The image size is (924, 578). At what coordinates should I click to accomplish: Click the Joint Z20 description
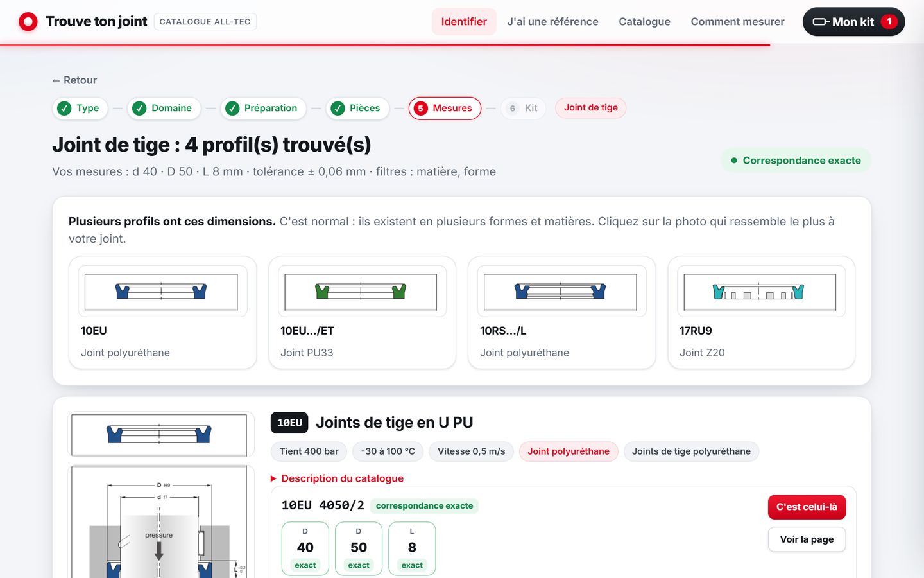(x=702, y=353)
